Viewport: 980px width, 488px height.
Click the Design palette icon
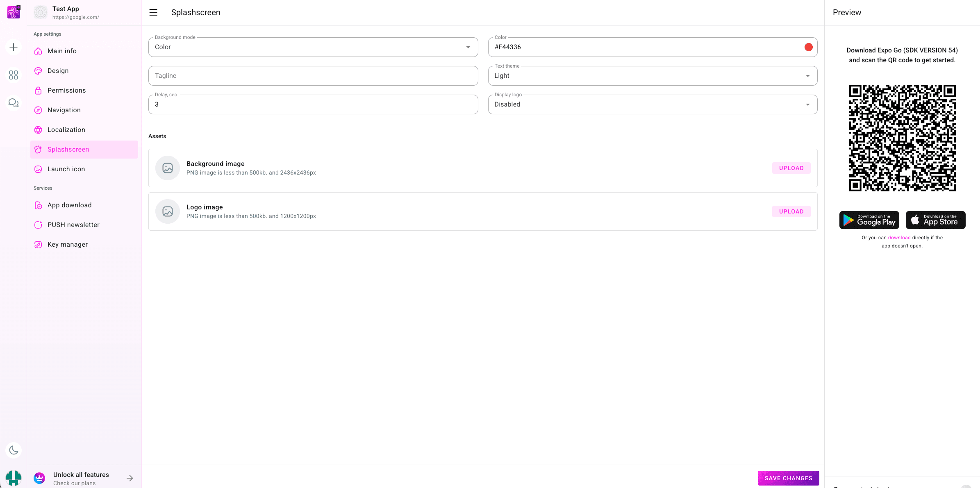(38, 71)
